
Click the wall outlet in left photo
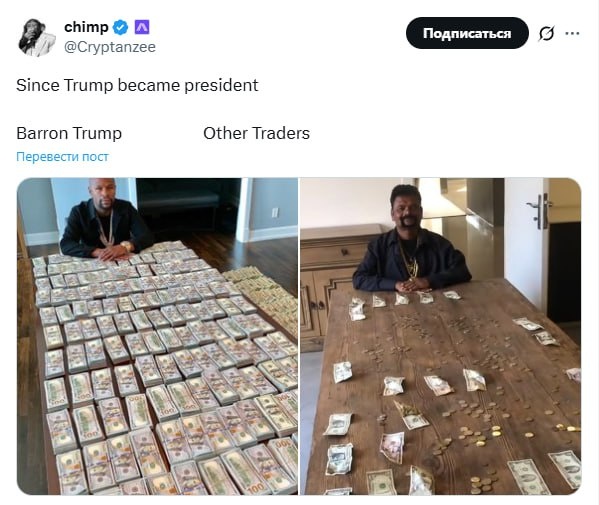pyautogui.click(x=275, y=212)
